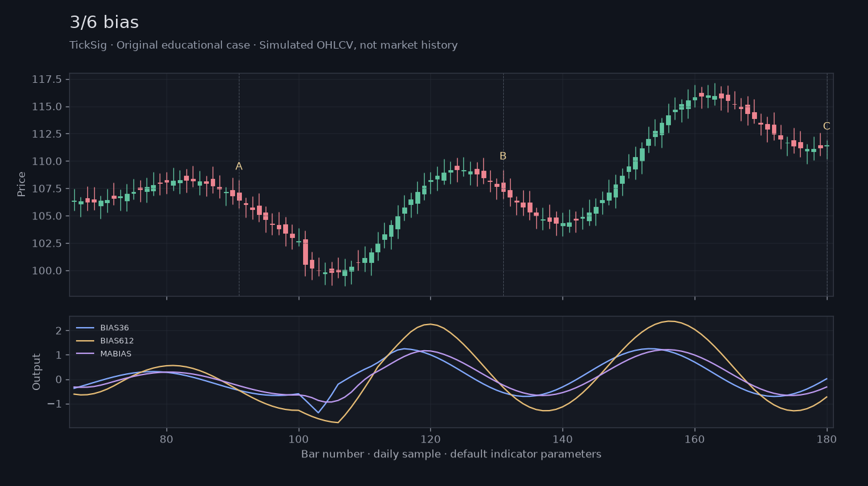The width and height of the screenshot is (868, 486).
Task: Click the output tick label 2
Action: pos(59,331)
